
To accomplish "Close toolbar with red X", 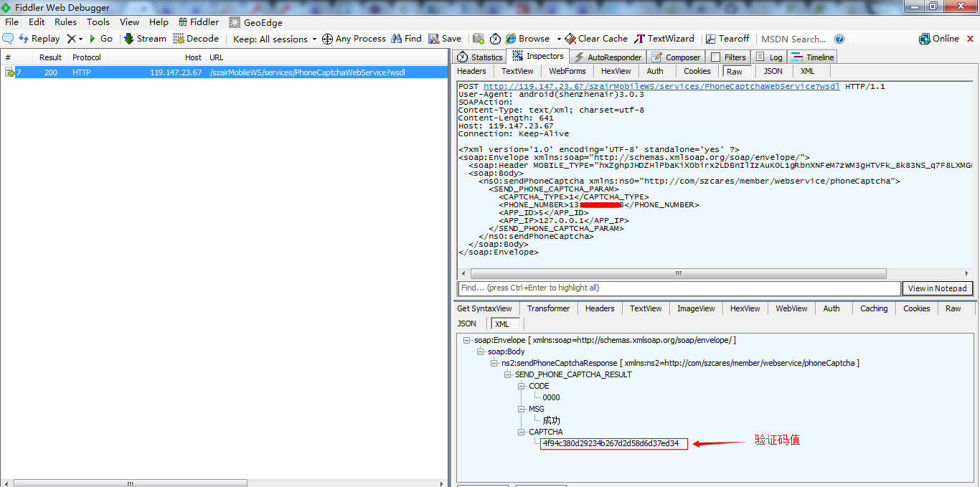I will point(969,39).
